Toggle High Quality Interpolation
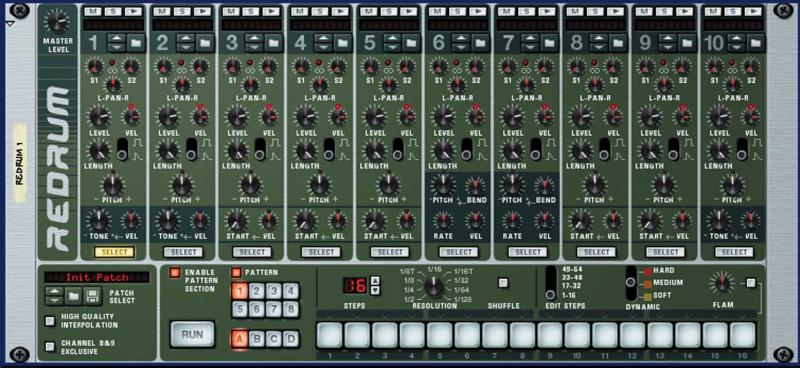Viewport: 800px width, 368px height. click(x=49, y=321)
